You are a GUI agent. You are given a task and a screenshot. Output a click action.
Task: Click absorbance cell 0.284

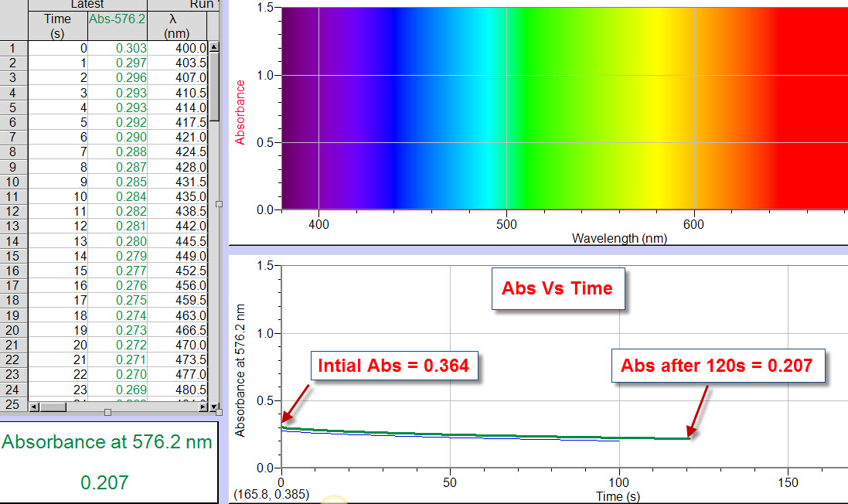(117, 196)
